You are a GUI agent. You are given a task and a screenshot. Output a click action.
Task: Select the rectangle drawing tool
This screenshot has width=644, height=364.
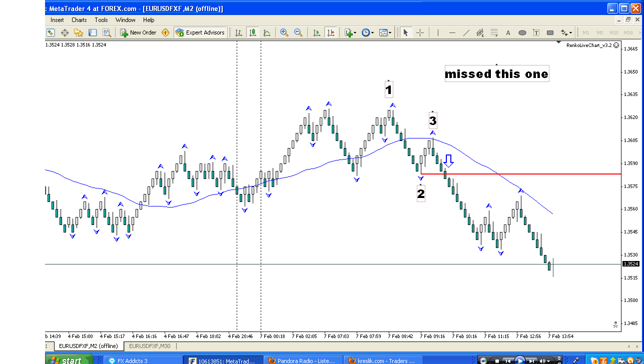pyautogui.click(x=550, y=32)
